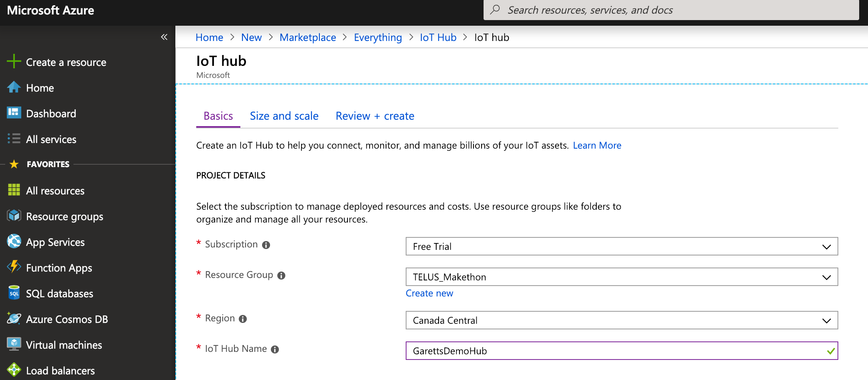The width and height of the screenshot is (868, 380).
Task: Open the Review + create tab
Action: 375,116
